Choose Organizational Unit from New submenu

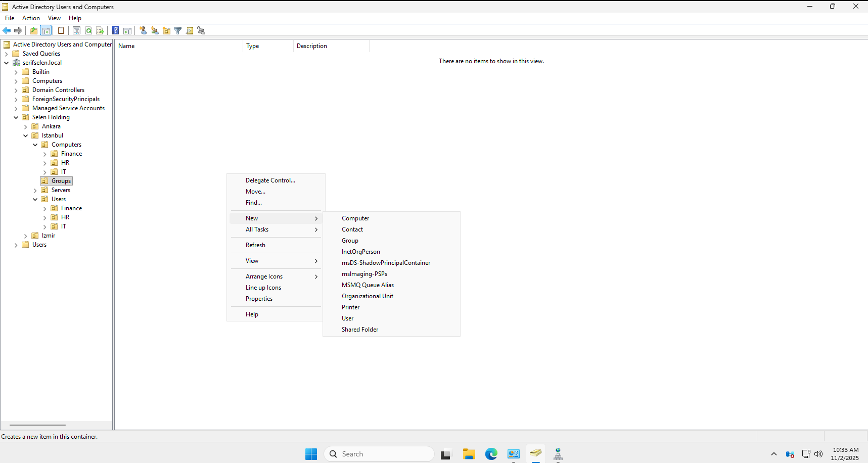[x=367, y=296]
